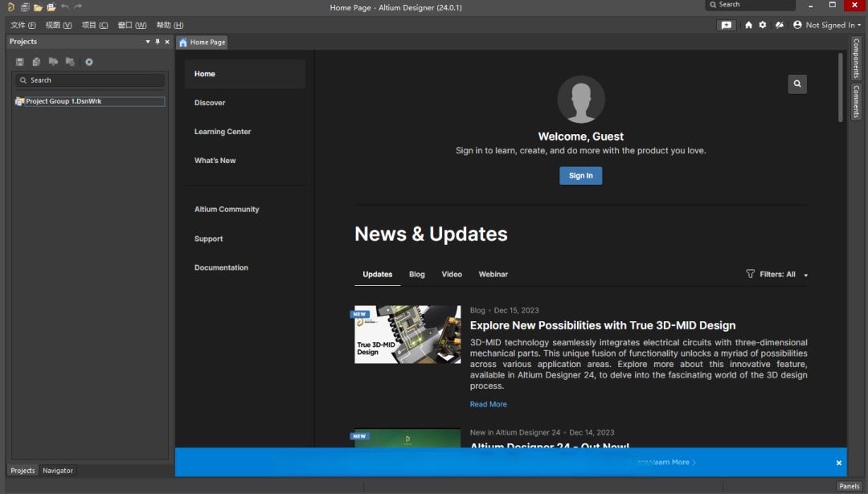Click the Project Group 1.DsnWrk icon

click(19, 101)
